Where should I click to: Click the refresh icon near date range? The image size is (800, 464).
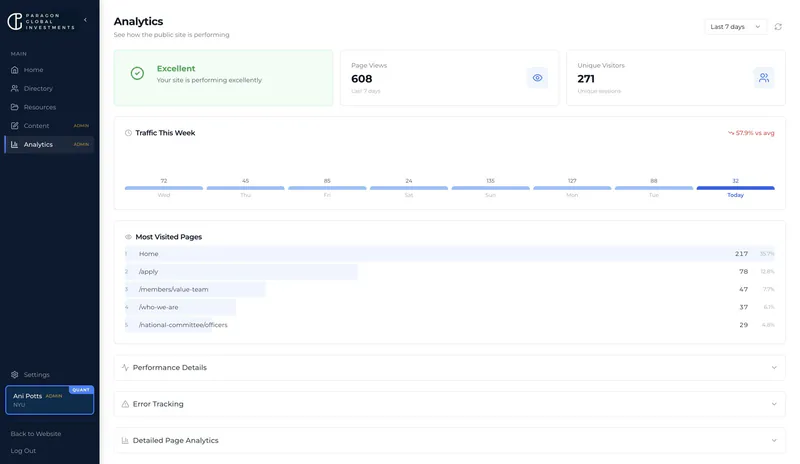[x=778, y=27]
